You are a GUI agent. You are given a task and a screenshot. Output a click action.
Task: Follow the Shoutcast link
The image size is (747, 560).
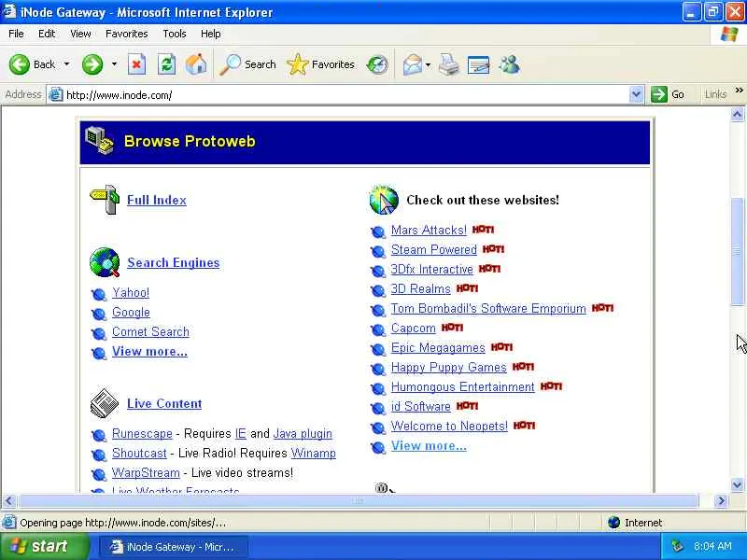(x=139, y=454)
